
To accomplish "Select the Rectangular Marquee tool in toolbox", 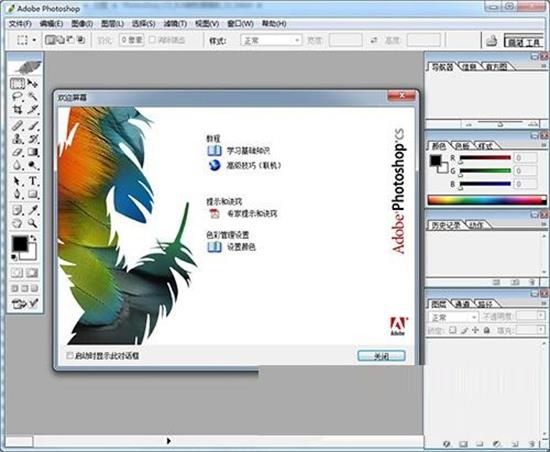I will click(17, 83).
